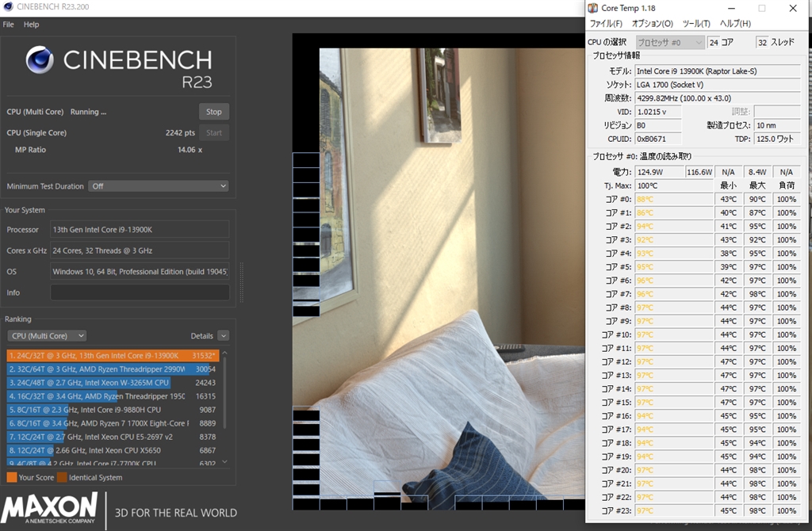Click the Cores x GHz field

[x=140, y=250]
